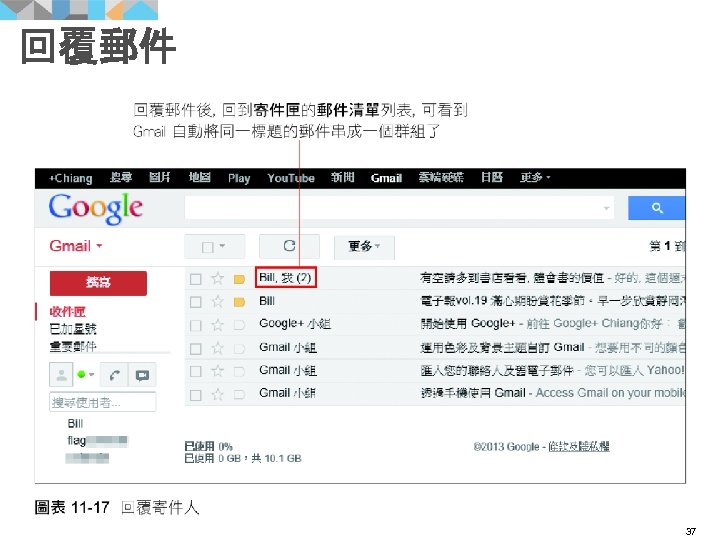Open the 已加星號 starred folder

[73, 329]
